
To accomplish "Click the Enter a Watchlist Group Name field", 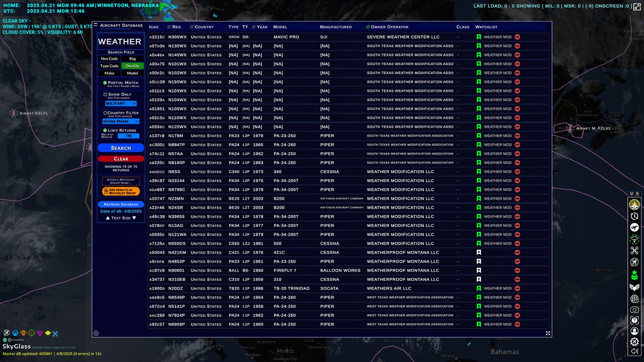I will 121,181.
